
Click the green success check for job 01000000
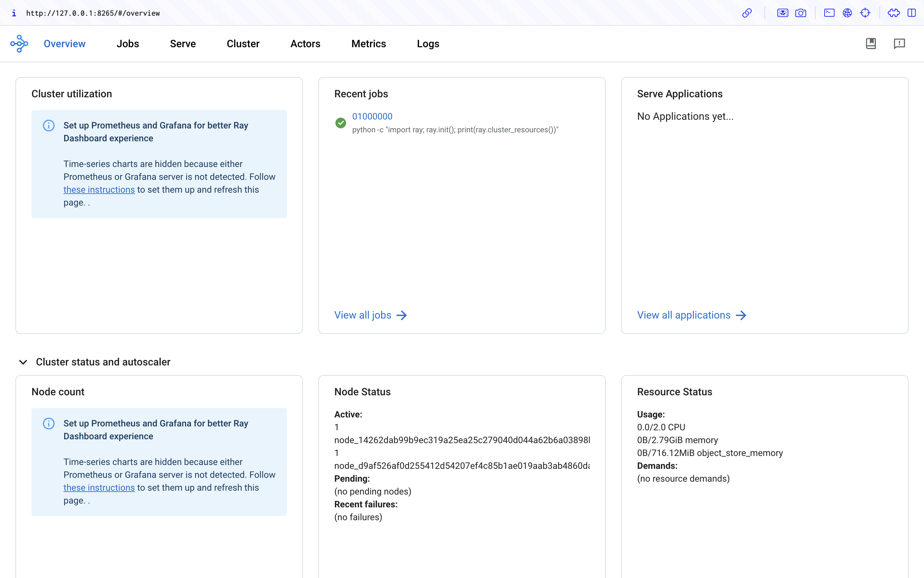point(340,123)
